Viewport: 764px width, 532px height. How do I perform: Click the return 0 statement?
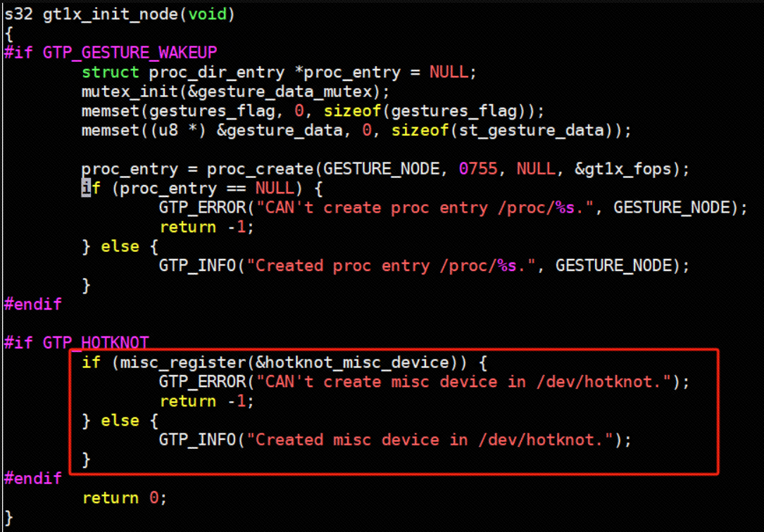click(x=125, y=498)
